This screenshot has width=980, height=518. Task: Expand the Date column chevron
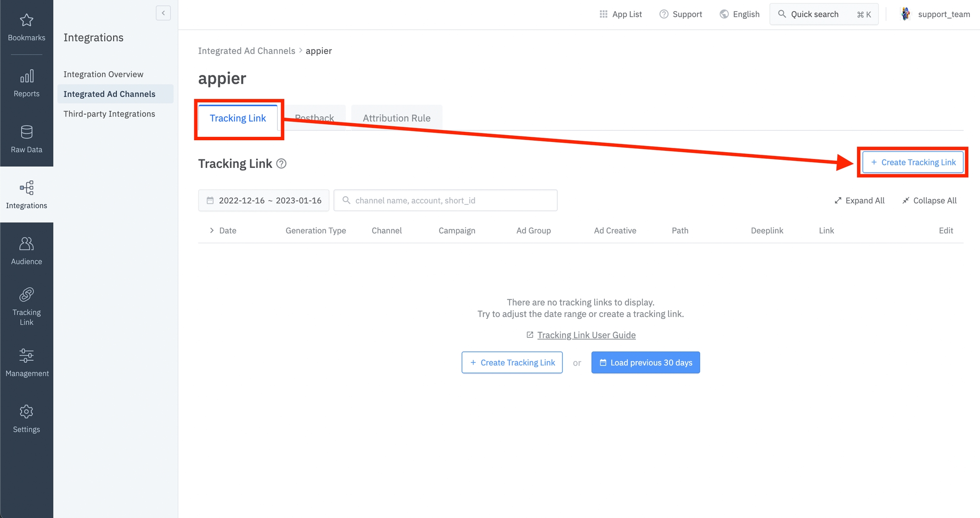[x=212, y=230]
